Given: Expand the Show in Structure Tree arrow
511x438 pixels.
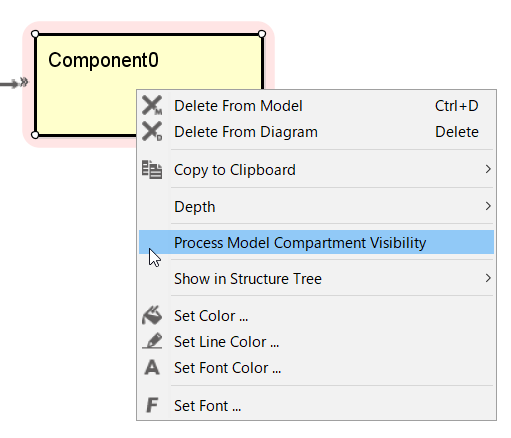Looking at the screenshot, I should 488,278.
